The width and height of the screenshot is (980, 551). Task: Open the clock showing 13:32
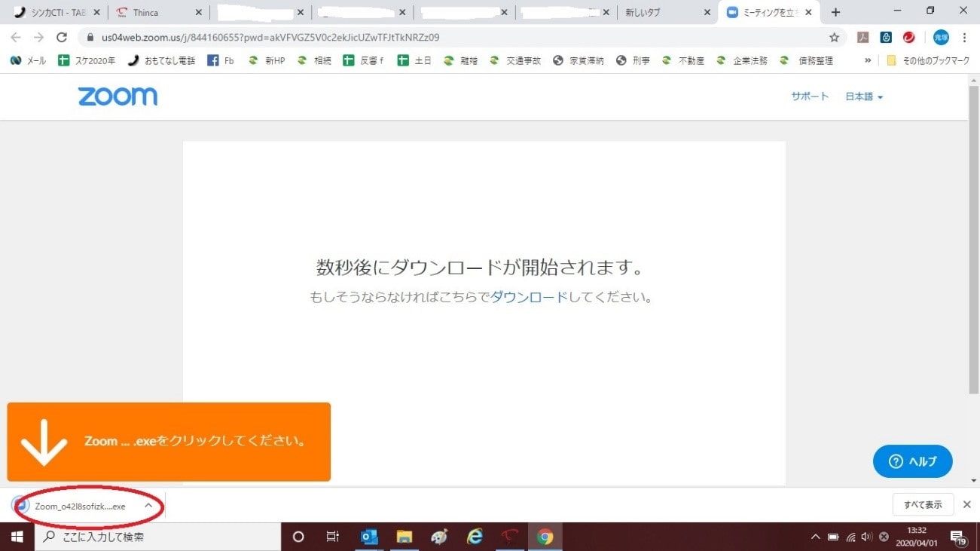[915, 537]
